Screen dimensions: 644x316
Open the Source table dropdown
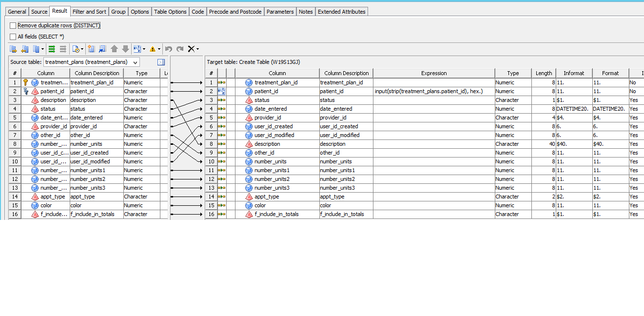click(135, 62)
